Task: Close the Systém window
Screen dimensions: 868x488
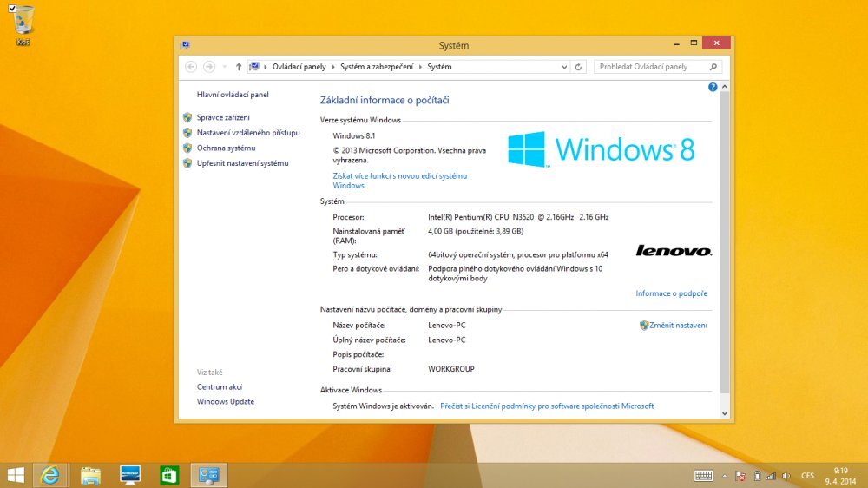Action: click(716, 43)
